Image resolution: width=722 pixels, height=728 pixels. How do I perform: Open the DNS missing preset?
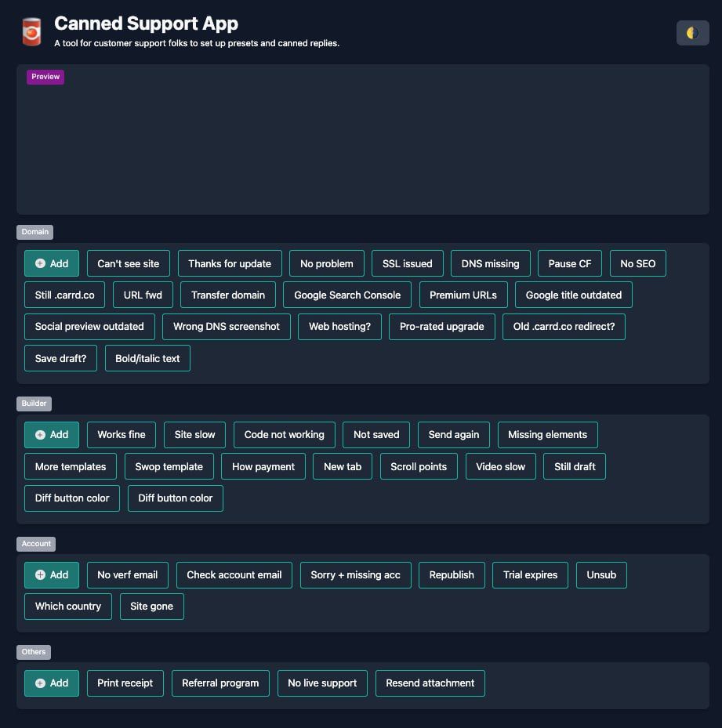(x=490, y=263)
